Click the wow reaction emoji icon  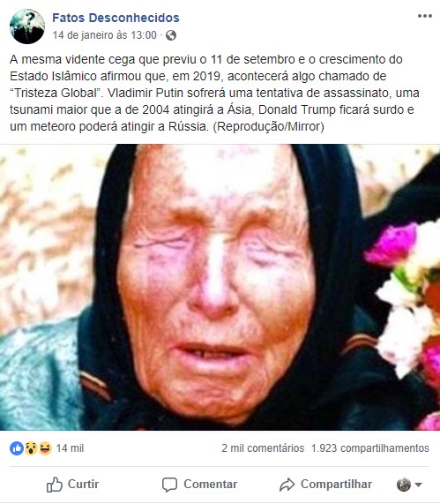pyautogui.click(x=31, y=448)
